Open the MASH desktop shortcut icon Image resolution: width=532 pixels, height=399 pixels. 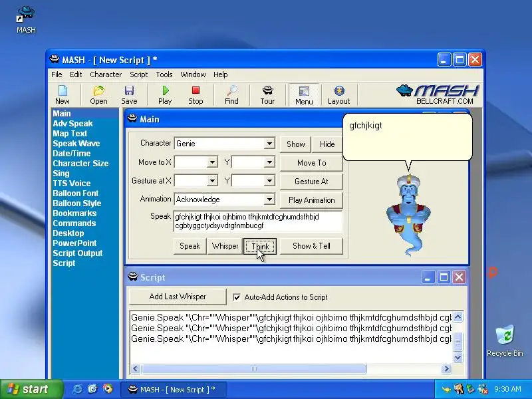coord(26,19)
